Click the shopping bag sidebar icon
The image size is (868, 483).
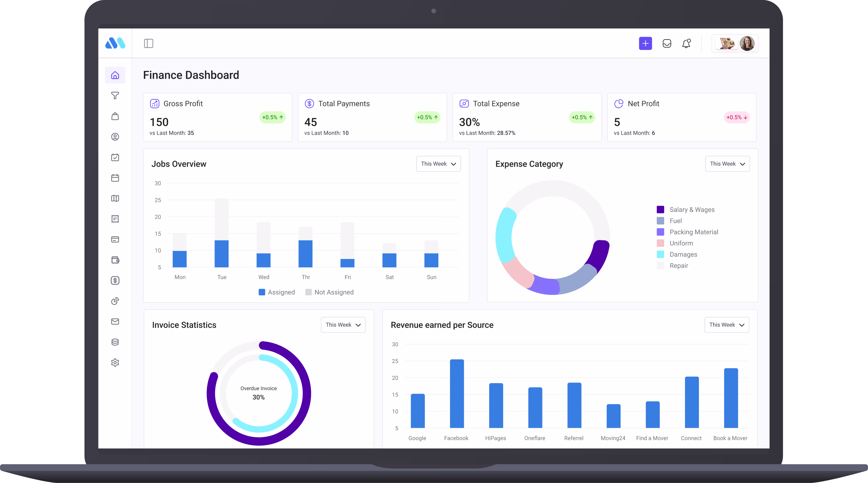click(115, 116)
